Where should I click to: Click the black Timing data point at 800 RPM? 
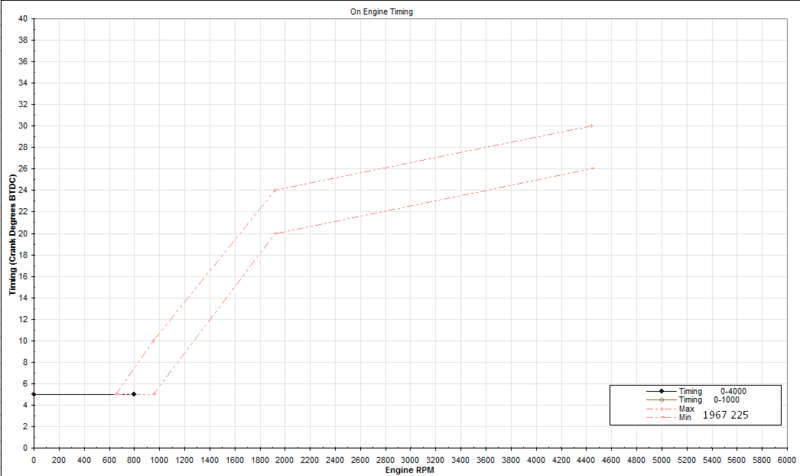coord(134,394)
